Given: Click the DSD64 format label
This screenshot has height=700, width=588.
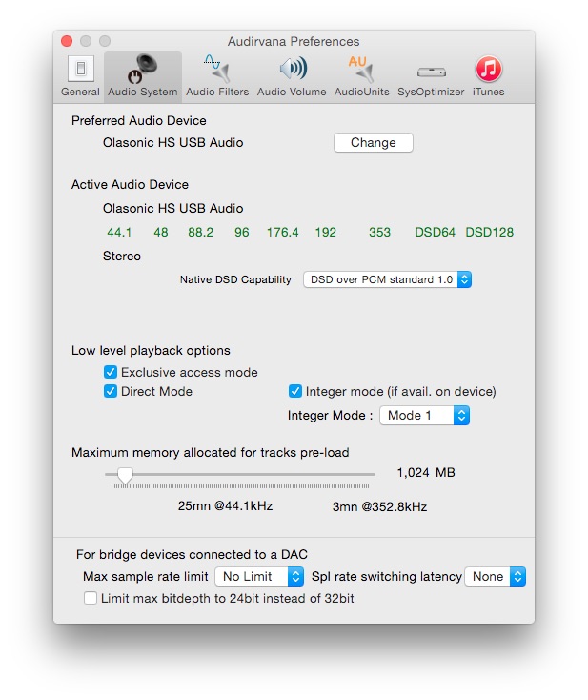Looking at the screenshot, I should coord(435,232).
